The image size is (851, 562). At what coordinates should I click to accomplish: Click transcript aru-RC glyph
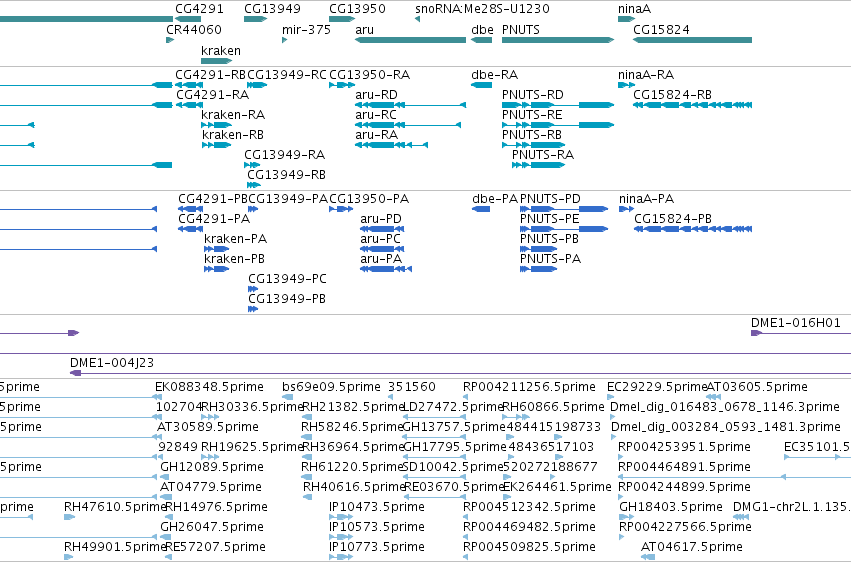coord(408,125)
